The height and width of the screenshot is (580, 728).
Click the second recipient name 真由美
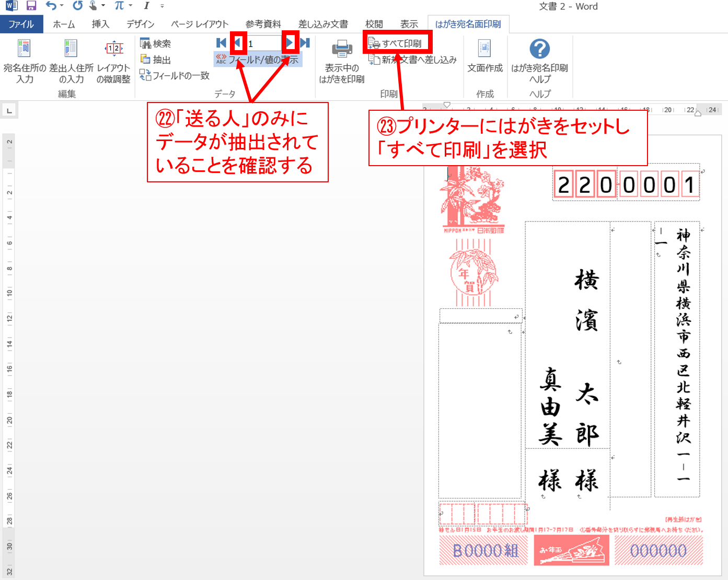550,407
